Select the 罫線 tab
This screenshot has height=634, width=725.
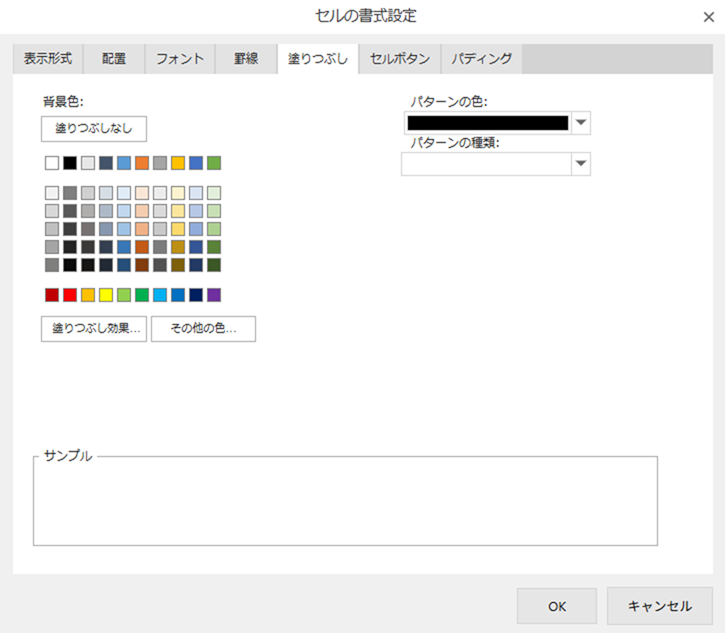pyautogui.click(x=246, y=59)
